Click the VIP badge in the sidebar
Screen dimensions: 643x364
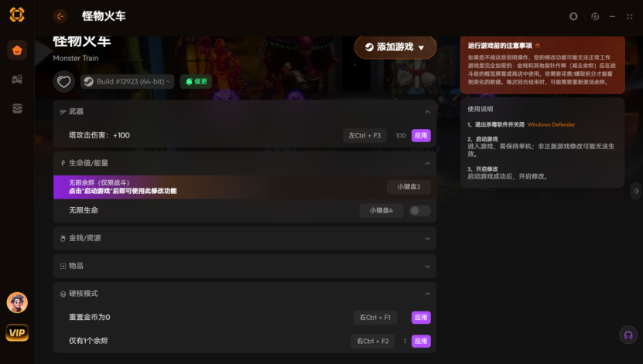pos(17,333)
